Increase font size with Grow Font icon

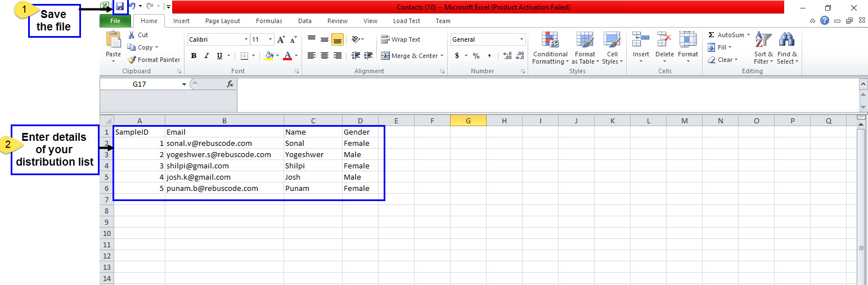click(281, 40)
